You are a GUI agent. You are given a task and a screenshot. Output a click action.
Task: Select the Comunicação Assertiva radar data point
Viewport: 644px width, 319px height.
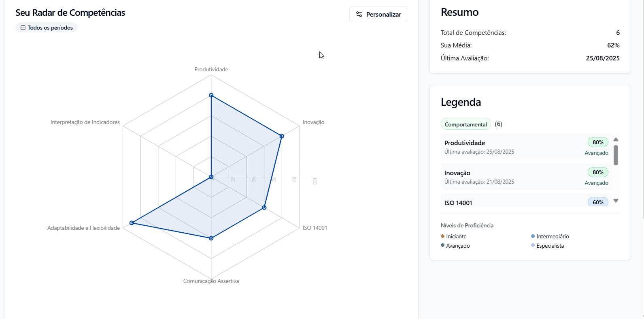coord(211,238)
